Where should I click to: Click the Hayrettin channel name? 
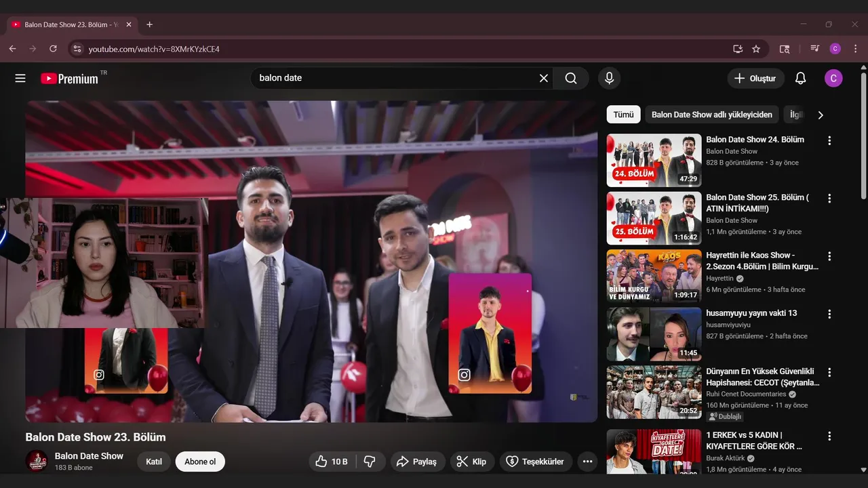(719, 279)
